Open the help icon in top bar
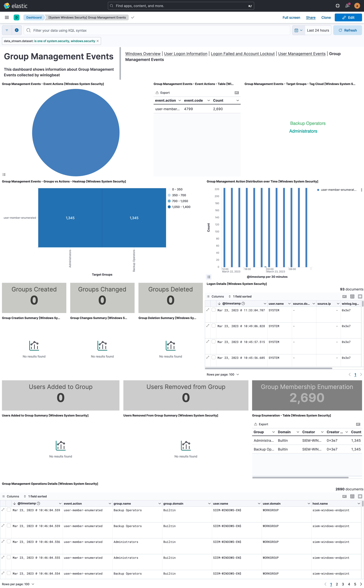This screenshot has width=364, height=588. [338, 5]
